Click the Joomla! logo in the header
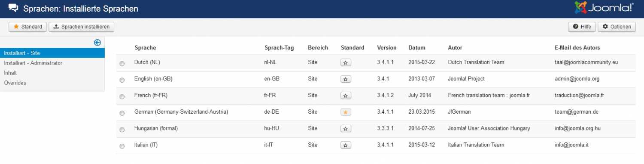This screenshot has height=164, width=644. (x=603, y=8)
